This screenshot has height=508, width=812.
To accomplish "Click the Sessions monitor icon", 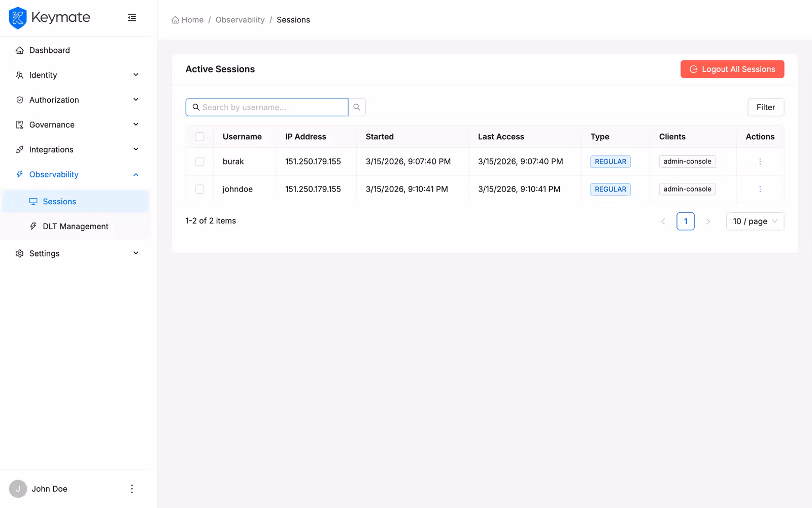I will pyautogui.click(x=33, y=201).
